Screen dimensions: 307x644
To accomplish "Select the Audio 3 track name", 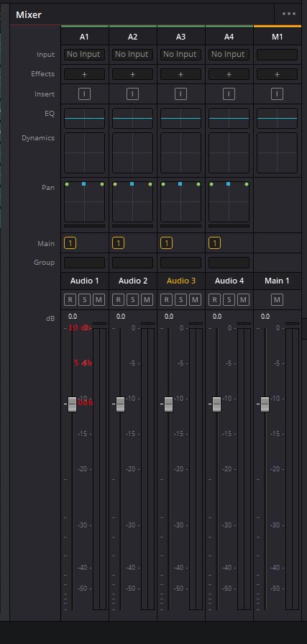I will 181,281.
